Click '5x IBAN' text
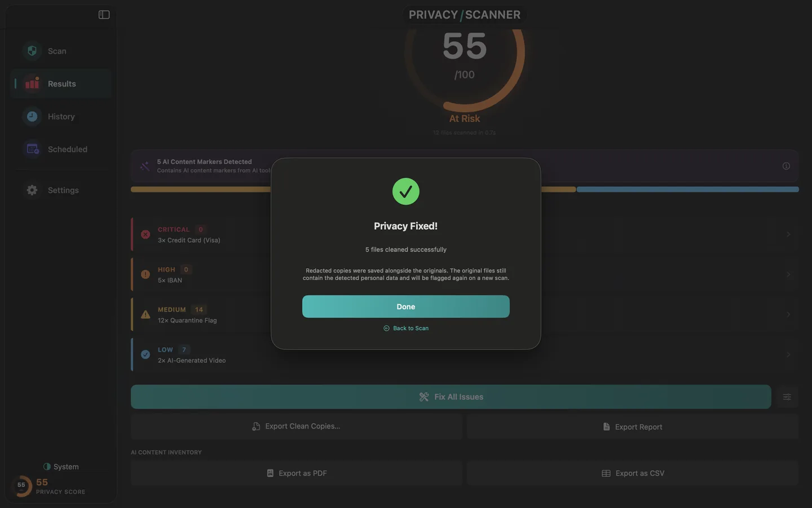Image resolution: width=812 pixels, height=508 pixels. click(x=170, y=281)
